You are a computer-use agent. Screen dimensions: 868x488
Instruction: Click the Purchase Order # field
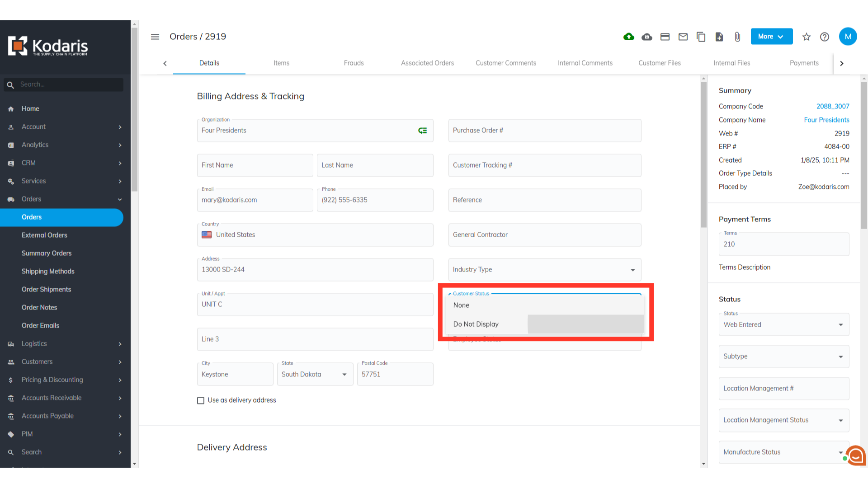pyautogui.click(x=544, y=131)
